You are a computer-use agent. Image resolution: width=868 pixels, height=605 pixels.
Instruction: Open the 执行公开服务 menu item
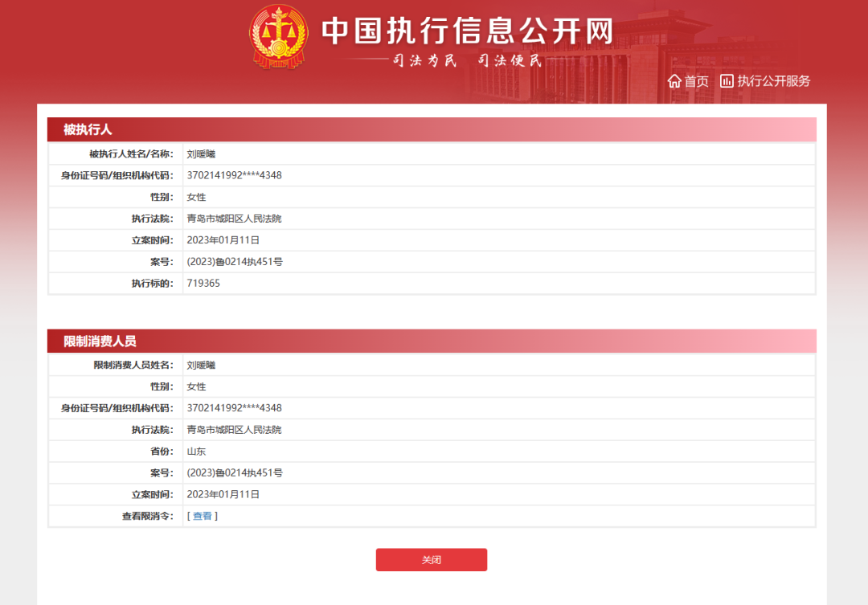[x=765, y=81]
